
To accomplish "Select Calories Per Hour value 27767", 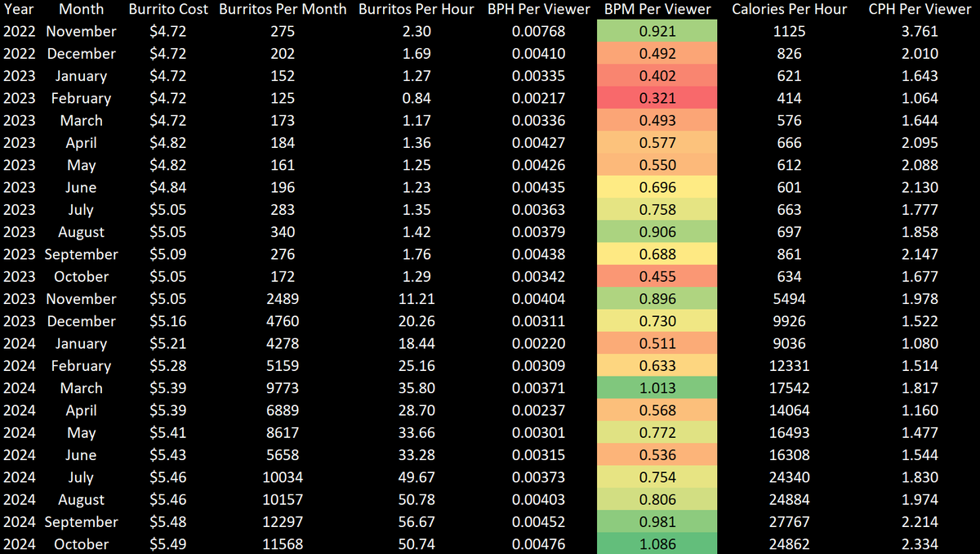I will point(789,522).
